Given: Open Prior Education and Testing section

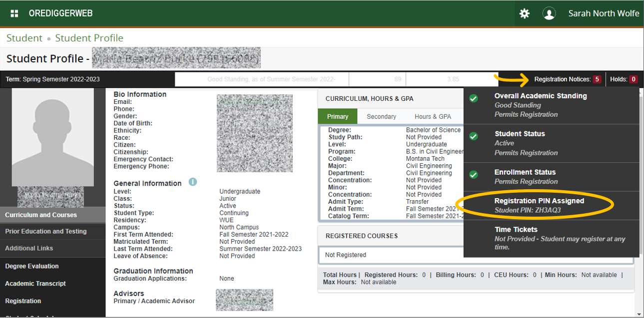Looking at the screenshot, I should coord(46,232).
